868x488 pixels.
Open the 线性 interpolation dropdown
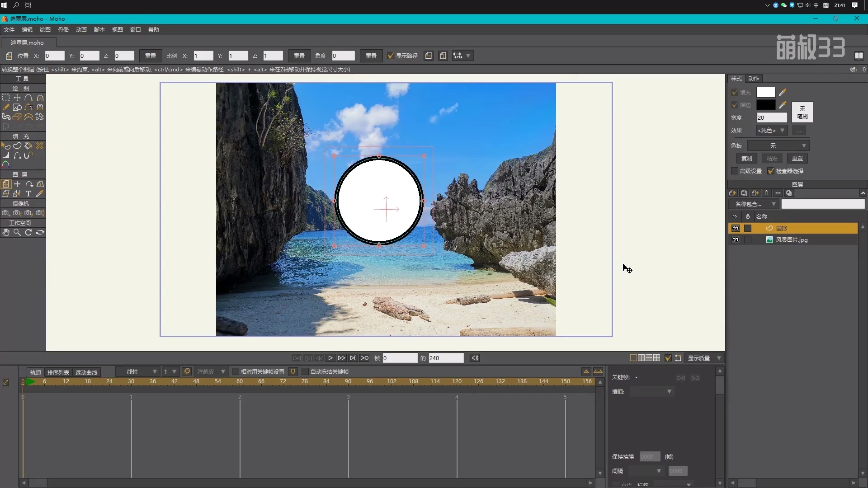click(137, 371)
